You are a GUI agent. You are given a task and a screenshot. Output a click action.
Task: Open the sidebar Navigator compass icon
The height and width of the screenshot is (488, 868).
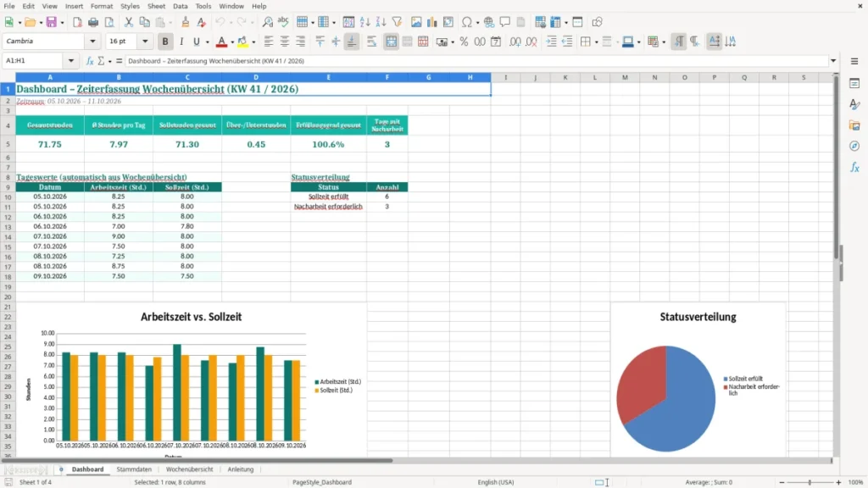click(854, 146)
